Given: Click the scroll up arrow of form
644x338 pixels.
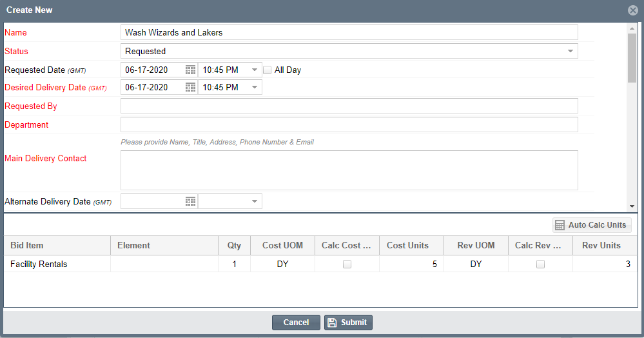Looking at the screenshot, I should 632,28.
